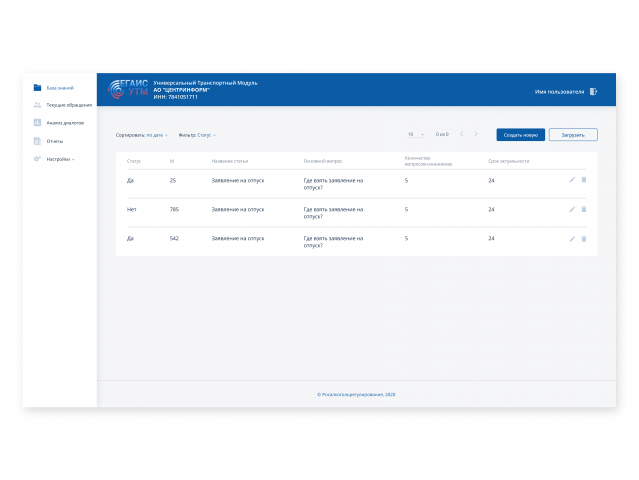Click the 0 из 0 page counter
Image resolution: width=639 pixels, height=480 pixels.
click(x=442, y=134)
